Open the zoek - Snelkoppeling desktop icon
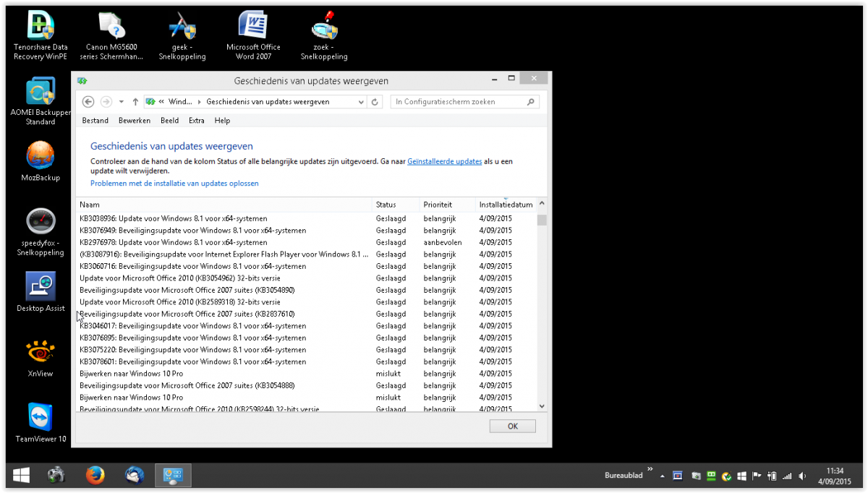 [x=324, y=36]
